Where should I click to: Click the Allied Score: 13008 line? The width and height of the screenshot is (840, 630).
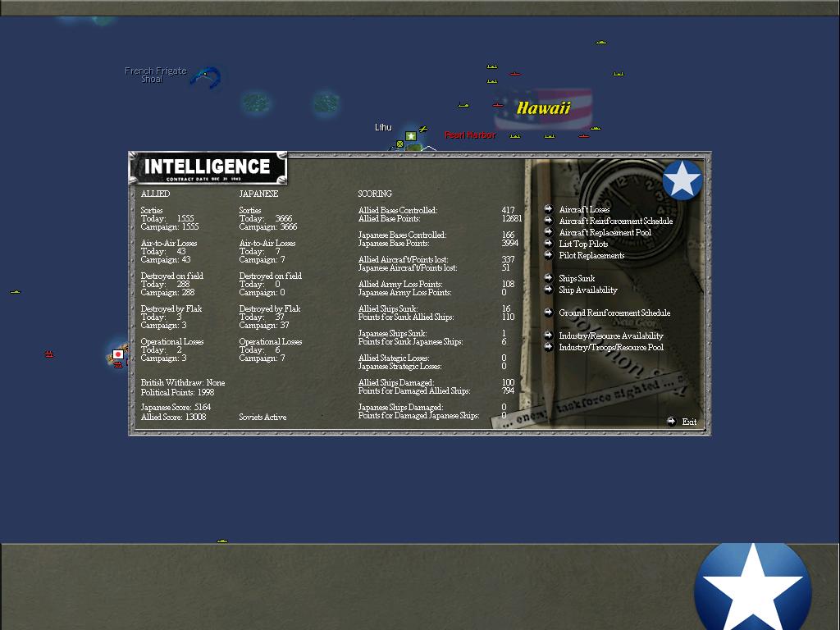coord(173,417)
